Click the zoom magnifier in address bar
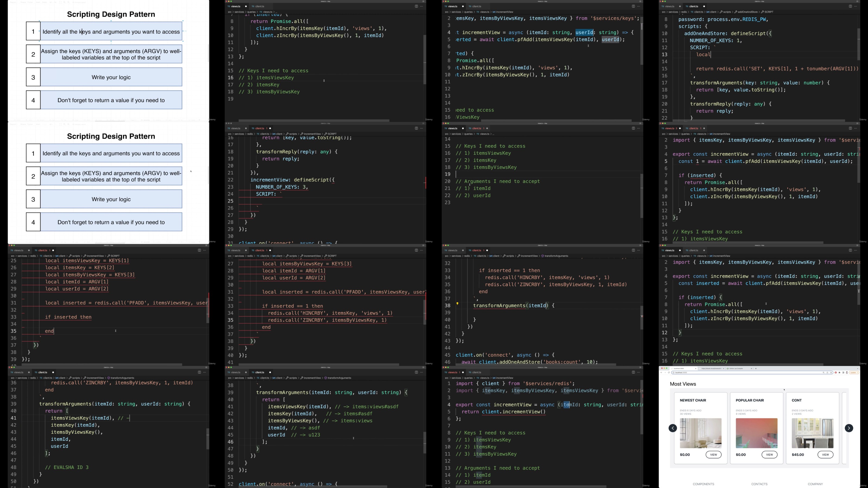Image resolution: width=868 pixels, height=488 pixels. point(824,373)
